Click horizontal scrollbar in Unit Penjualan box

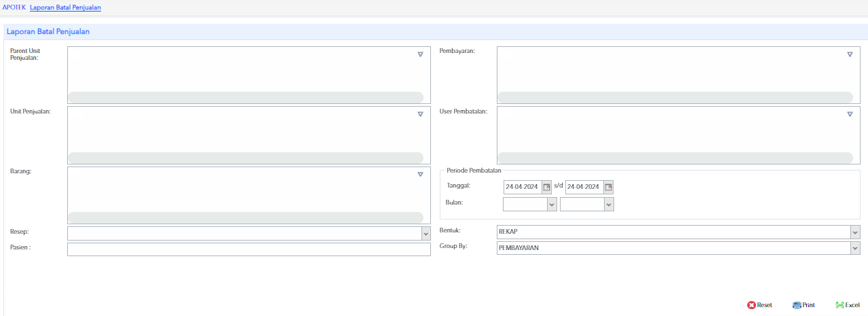(245, 158)
